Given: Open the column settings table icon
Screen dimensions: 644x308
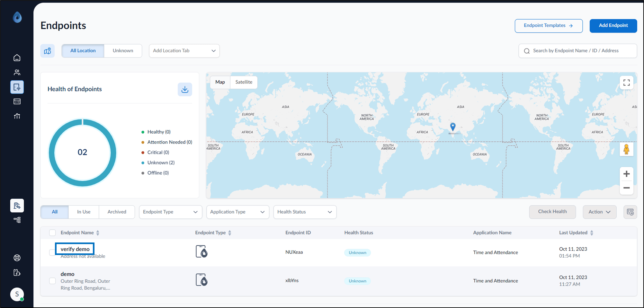Looking at the screenshot, I should [630, 212].
